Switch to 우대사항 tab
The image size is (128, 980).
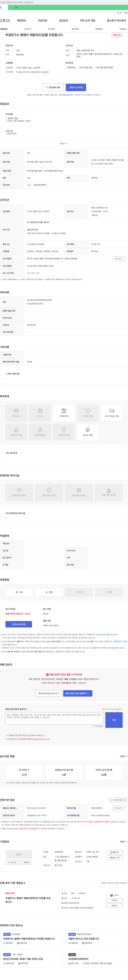pos(51,29)
